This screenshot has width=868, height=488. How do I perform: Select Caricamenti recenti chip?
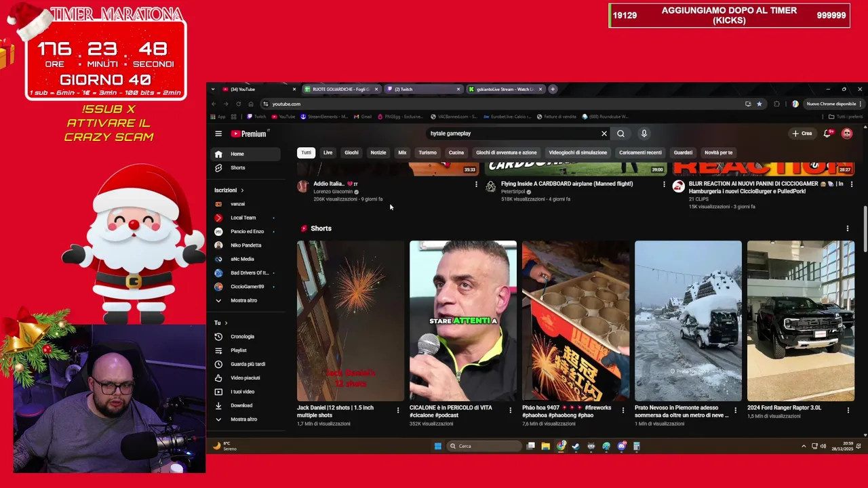[640, 152]
